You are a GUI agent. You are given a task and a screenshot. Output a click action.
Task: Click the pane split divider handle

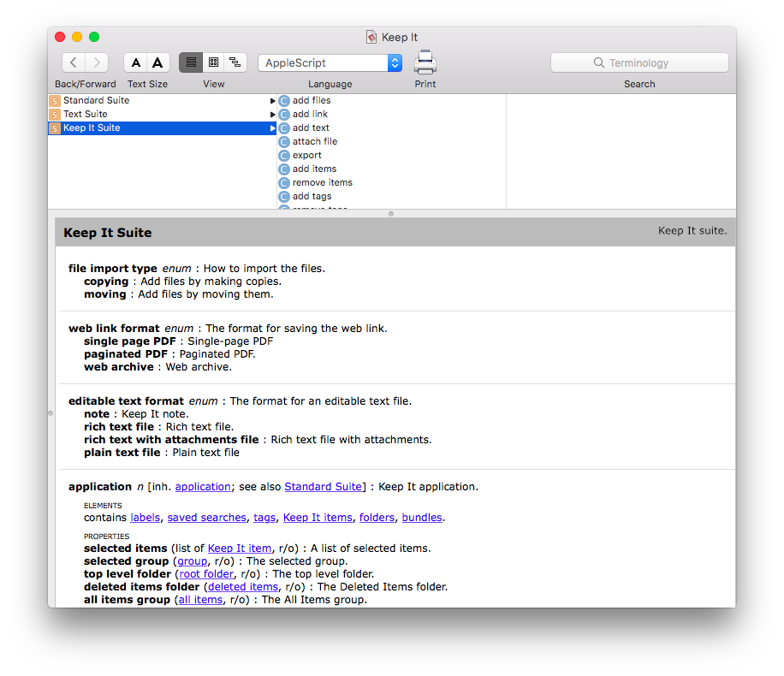point(391,214)
